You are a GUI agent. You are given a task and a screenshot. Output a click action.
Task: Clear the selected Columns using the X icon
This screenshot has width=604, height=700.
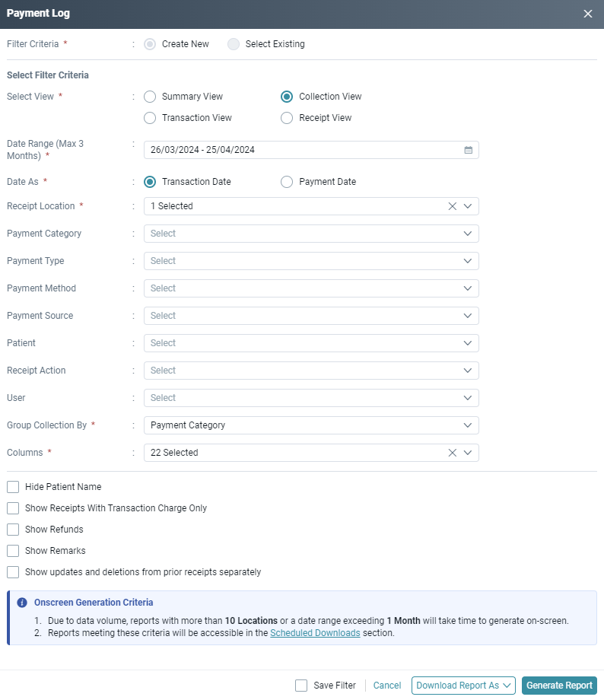point(451,452)
